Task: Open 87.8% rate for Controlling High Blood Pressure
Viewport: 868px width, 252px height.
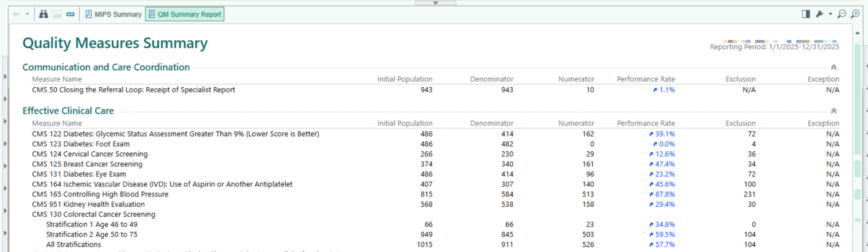Action: point(662,194)
